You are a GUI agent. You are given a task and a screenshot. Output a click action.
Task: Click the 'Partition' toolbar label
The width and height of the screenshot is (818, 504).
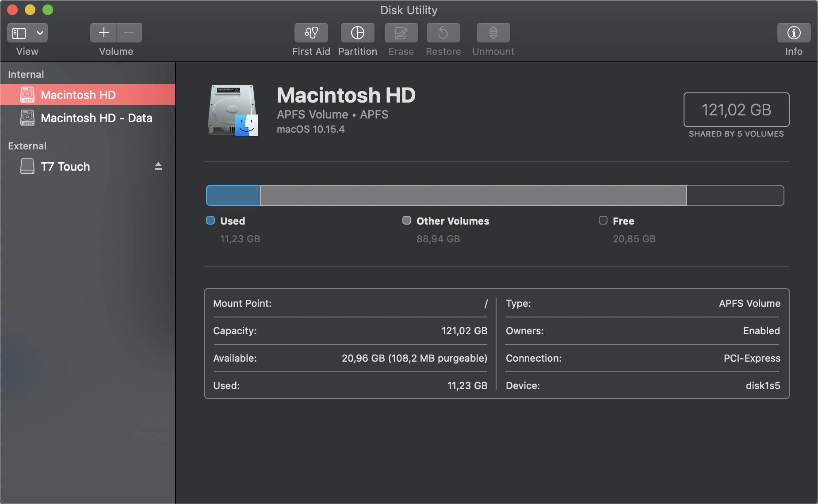click(358, 52)
